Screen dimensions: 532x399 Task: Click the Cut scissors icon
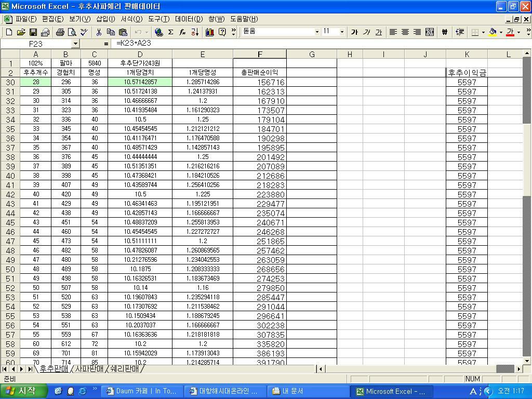click(98, 32)
